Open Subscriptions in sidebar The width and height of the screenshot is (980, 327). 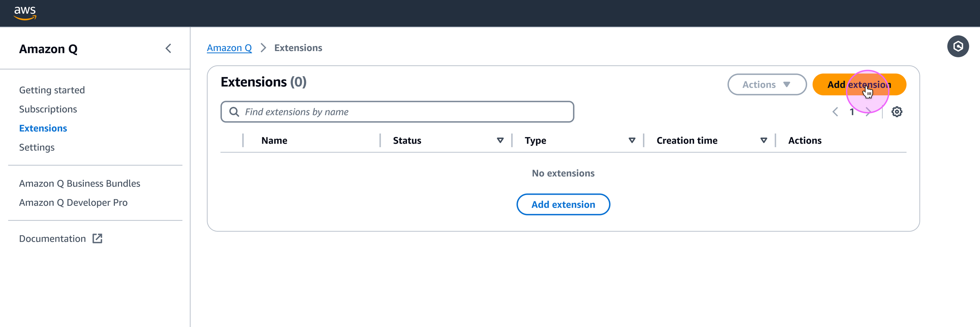[48, 109]
